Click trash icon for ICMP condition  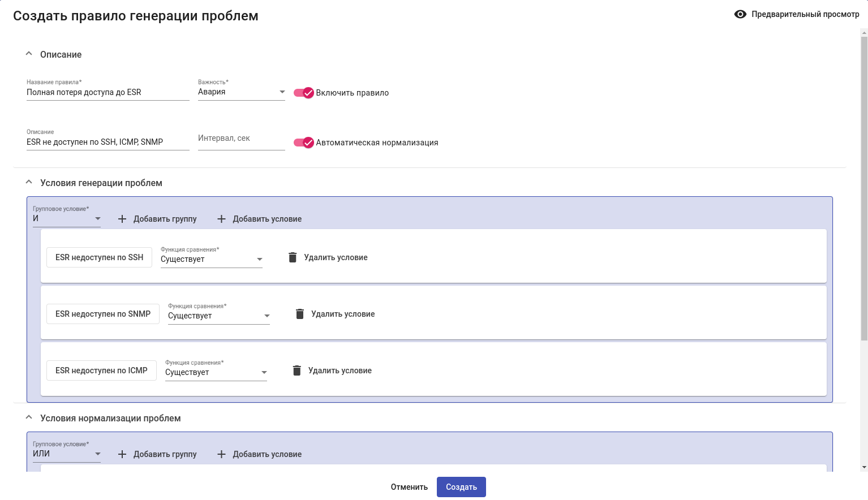[x=297, y=370]
